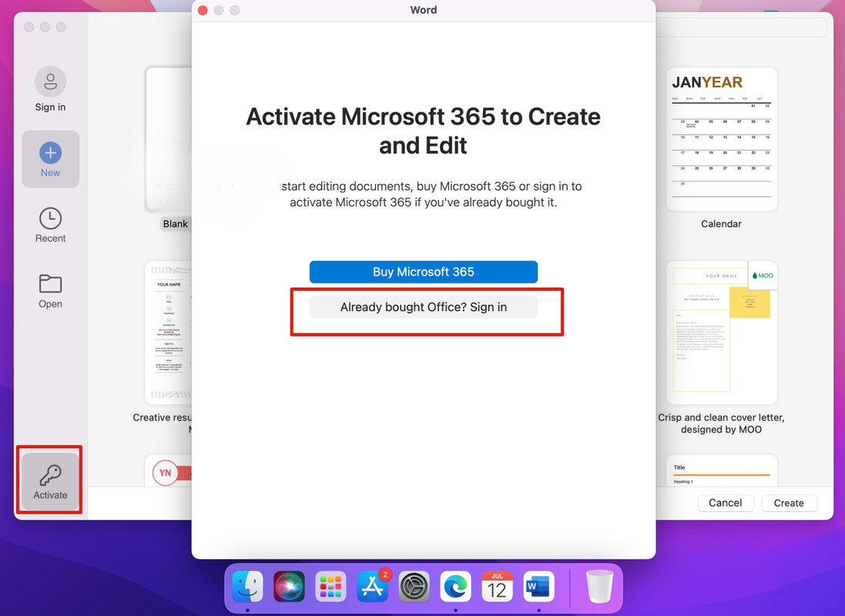Open Launchpad in the Dock
This screenshot has height=616, width=845.
tap(330, 587)
